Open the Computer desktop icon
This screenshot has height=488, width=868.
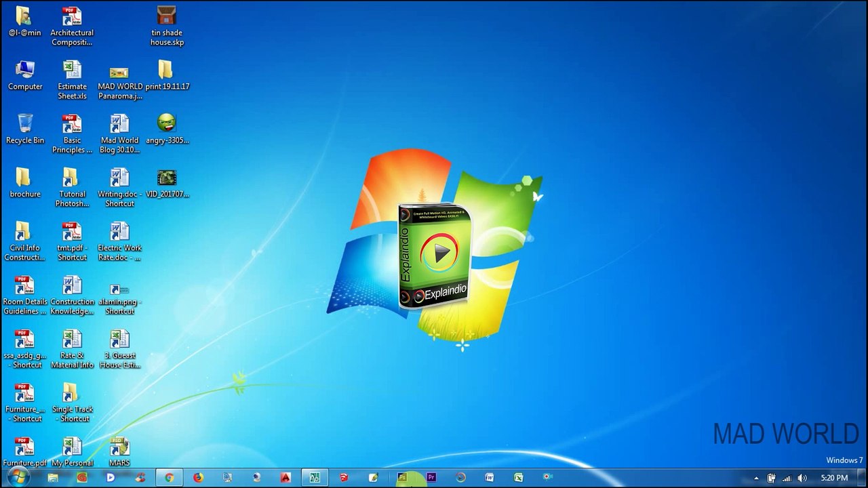click(25, 75)
